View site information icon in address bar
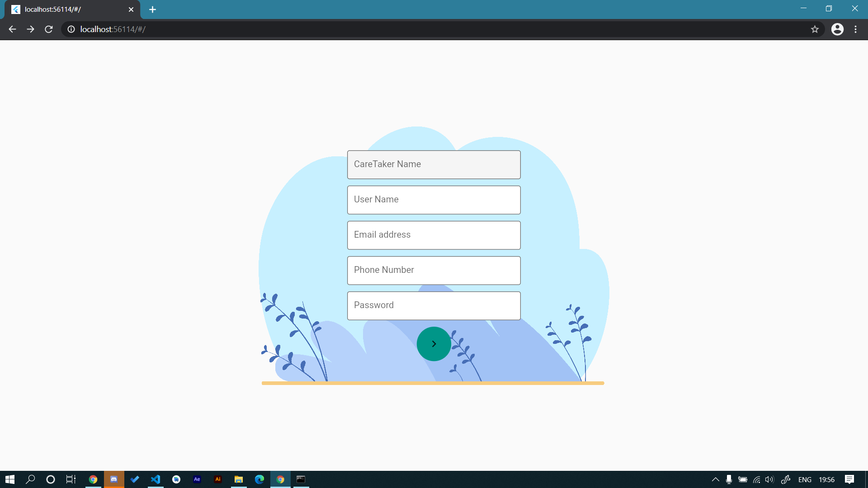 click(x=71, y=29)
